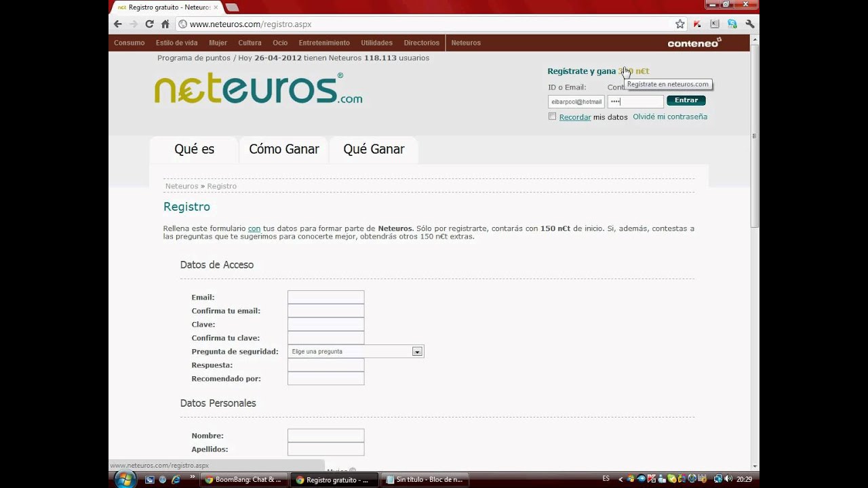Open the Entretenimiento menu
This screenshot has width=868, height=488.
(324, 43)
